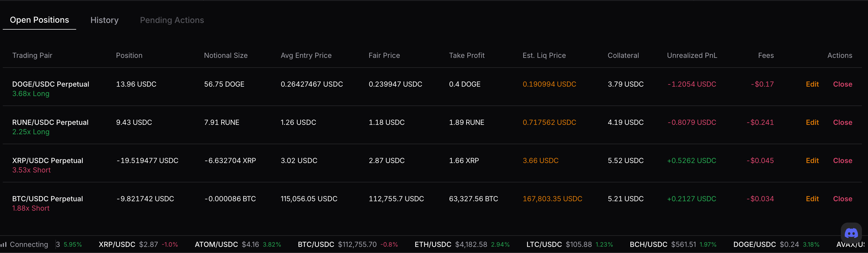Switch to the History tab
The height and width of the screenshot is (253, 868).
pos(104,20)
